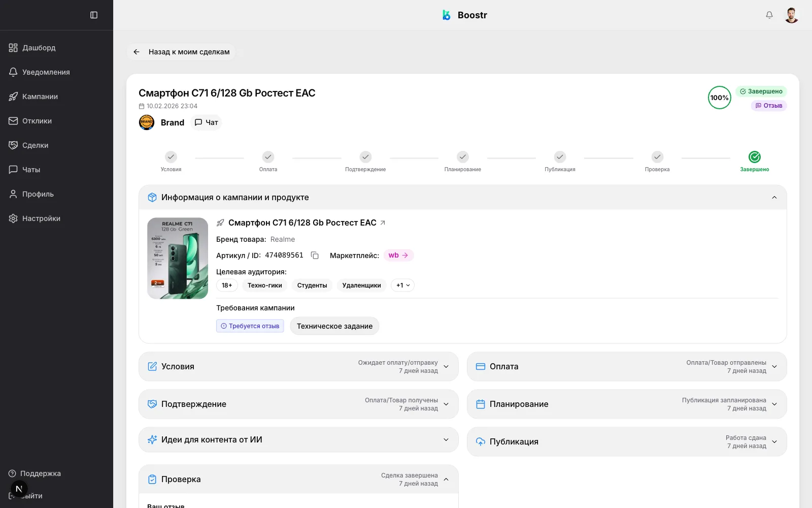Show more audiences with +1 dropdown
812x508 pixels.
pos(402,285)
